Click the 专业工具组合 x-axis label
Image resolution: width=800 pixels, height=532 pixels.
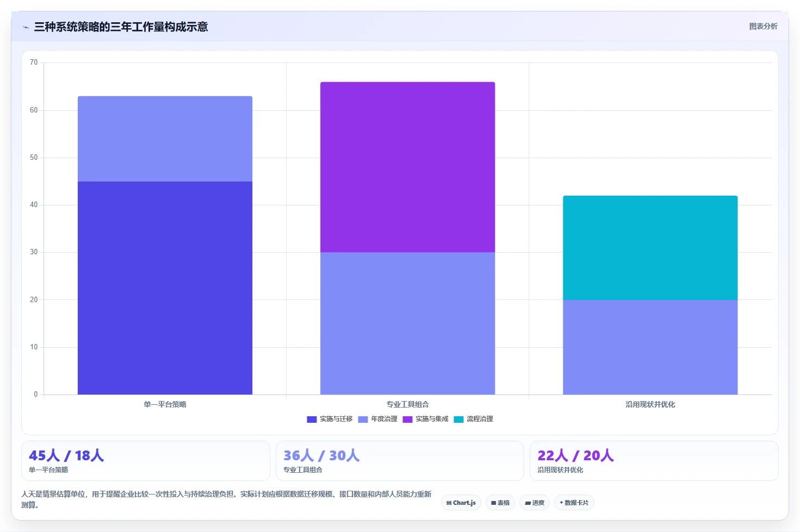click(407, 404)
